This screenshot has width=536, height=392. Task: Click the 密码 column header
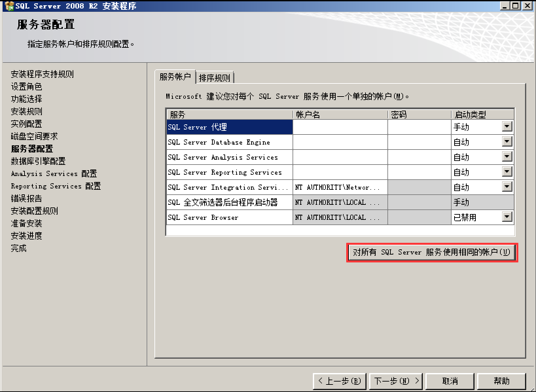[x=420, y=115]
